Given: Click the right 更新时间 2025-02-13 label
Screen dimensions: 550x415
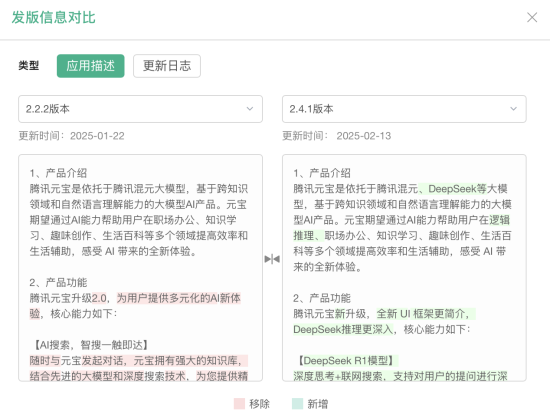Looking at the screenshot, I should click(337, 136).
